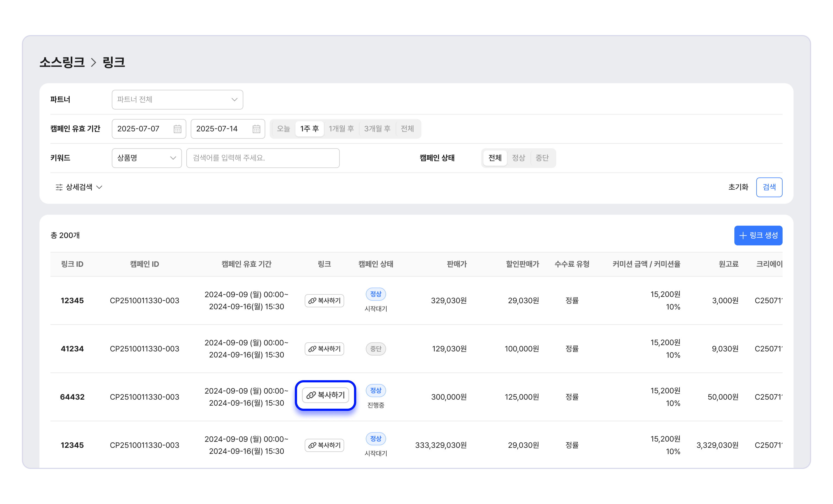Click the plus icon in 링크 생성 button
This screenshot has height=504, width=833.
point(743,236)
